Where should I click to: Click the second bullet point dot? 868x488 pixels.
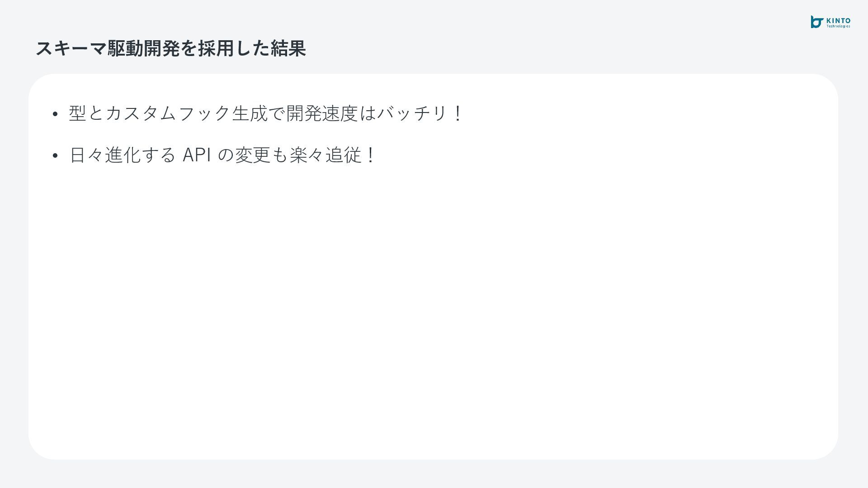[x=55, y=156]
